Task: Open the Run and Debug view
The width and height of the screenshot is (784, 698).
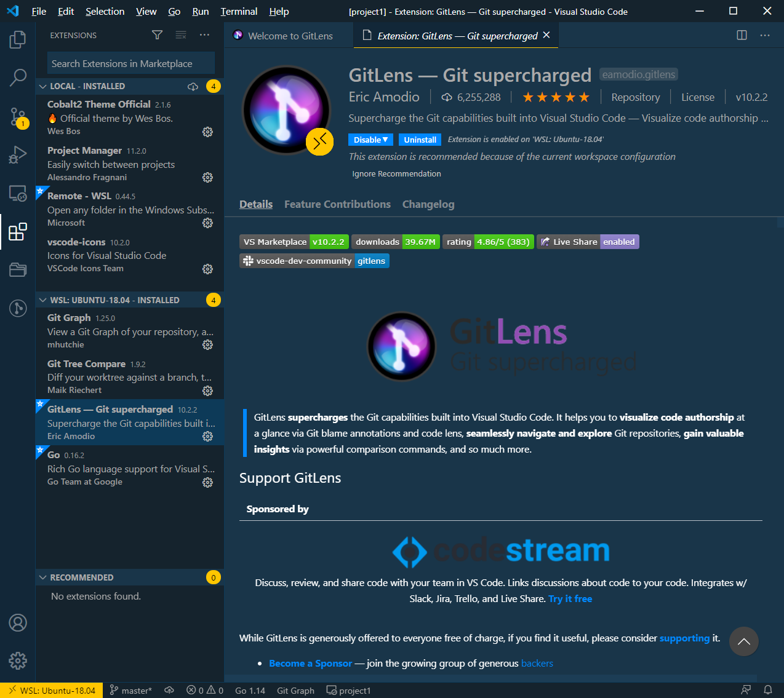Action: click(x=18, y=155)
